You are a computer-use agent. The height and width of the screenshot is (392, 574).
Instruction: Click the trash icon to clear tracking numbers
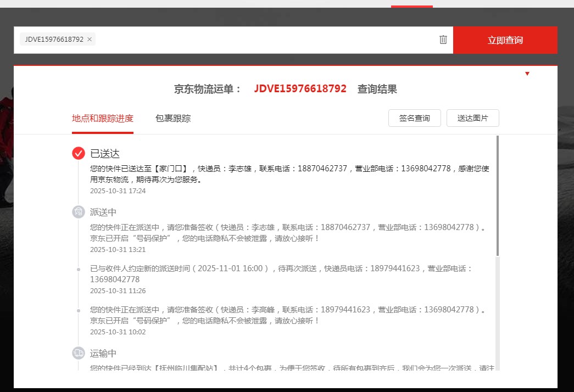pos(443,40)
